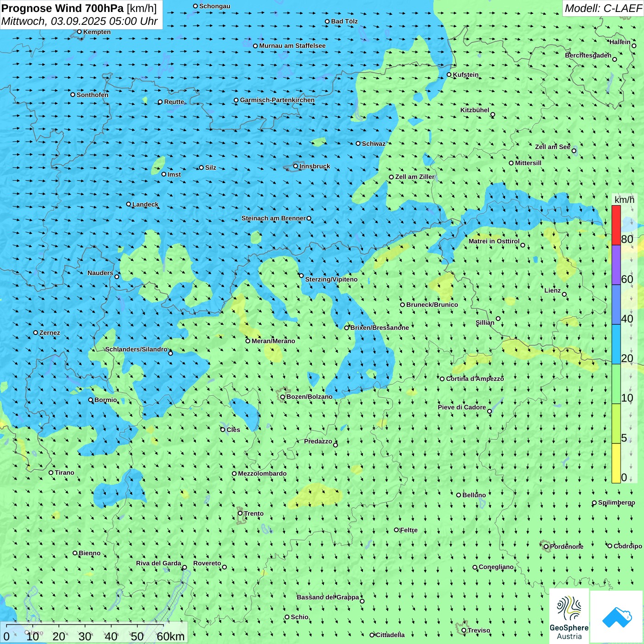Click the Tirano city label
644x644 pixels.
tap(64, 472)
